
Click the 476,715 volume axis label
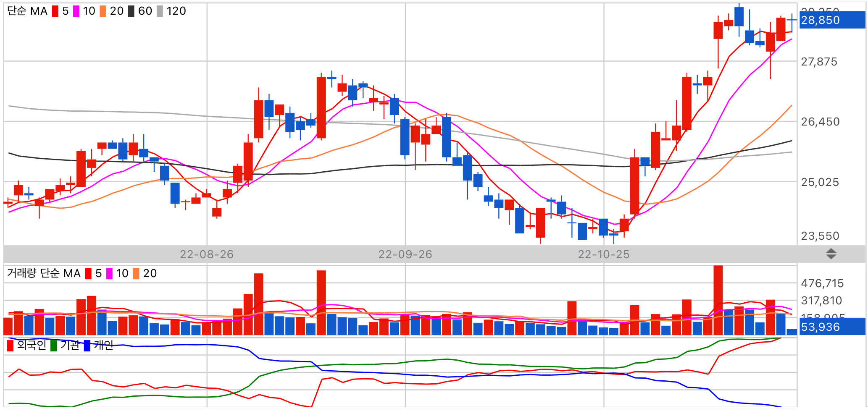click(x=822, y=283)
